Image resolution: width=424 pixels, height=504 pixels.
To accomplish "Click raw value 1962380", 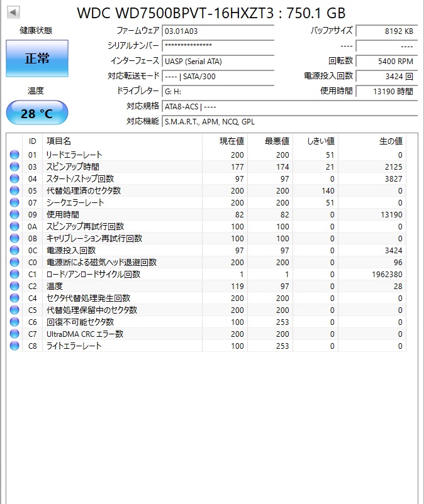I will click(387, 274).
